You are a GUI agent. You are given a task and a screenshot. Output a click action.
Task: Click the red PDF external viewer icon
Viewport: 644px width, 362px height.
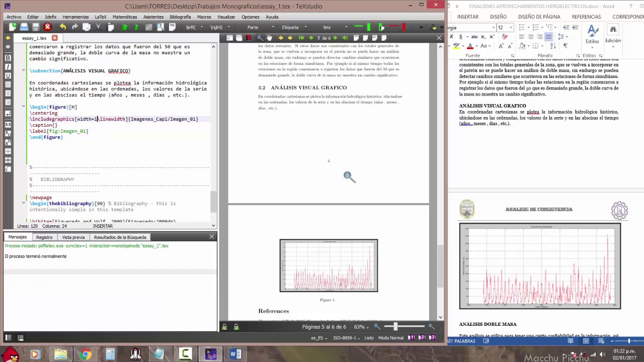coord(249,38)
